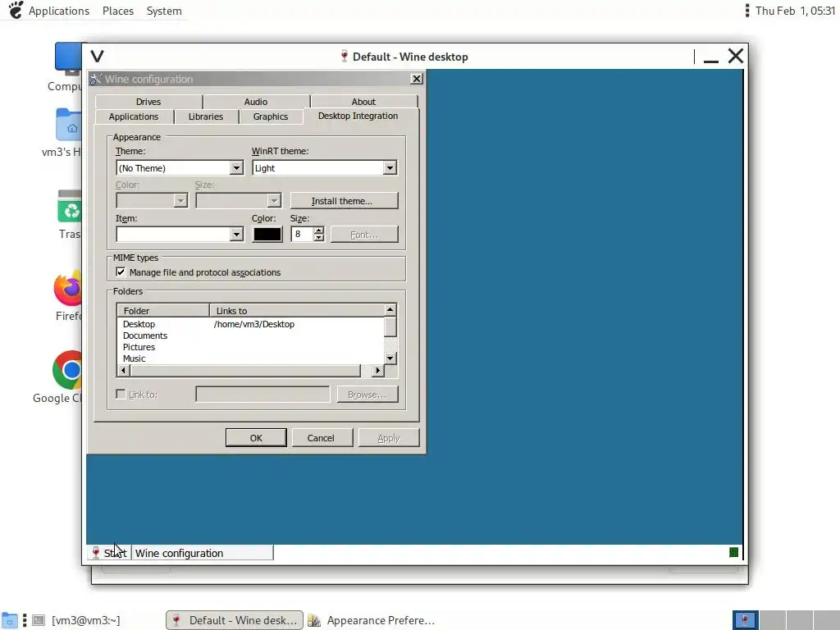The height and width of the screenshot is (630, 840).
Task: Click the show desktop icon in bottom panel
Action: [10, 620]
